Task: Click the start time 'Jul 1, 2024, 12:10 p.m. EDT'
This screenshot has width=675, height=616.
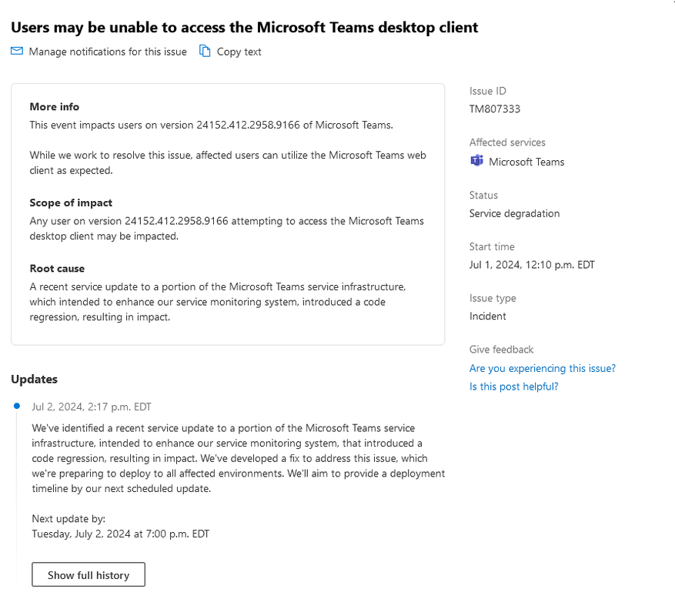Action: 532,265
